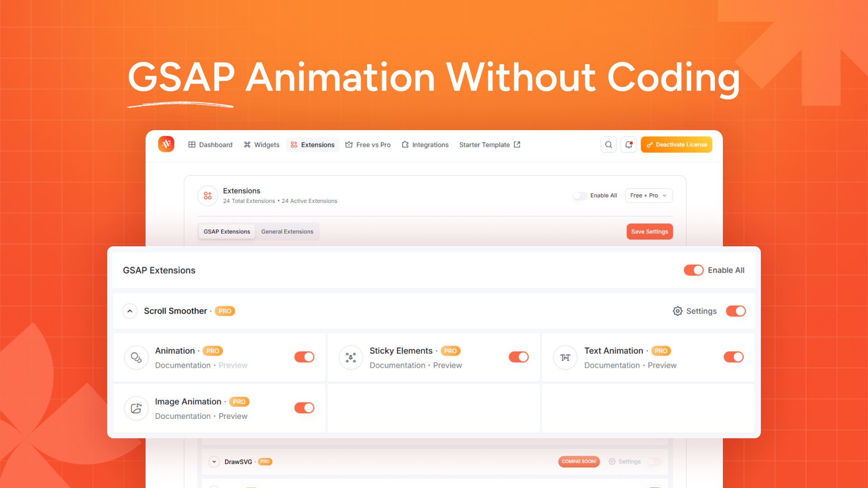
Task: Click the Sticky Elements extension icon
Action: pyautogui.click(x=351, y=357)
